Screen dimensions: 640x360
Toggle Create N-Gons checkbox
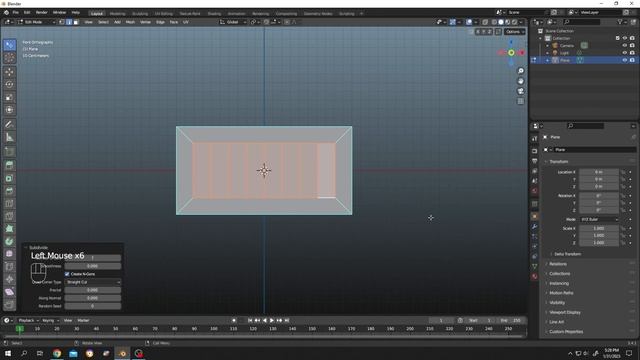67,274
